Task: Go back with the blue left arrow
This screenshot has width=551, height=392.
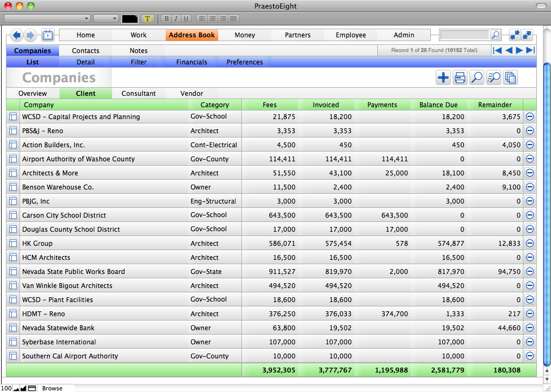Action: coord(17,35)
